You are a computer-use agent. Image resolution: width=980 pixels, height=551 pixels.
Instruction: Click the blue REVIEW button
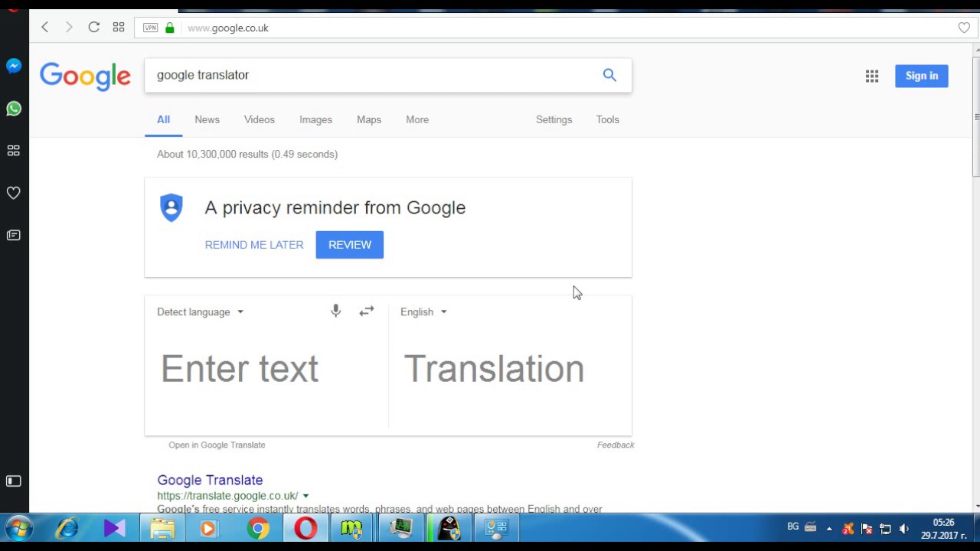(x=350, y=245)
